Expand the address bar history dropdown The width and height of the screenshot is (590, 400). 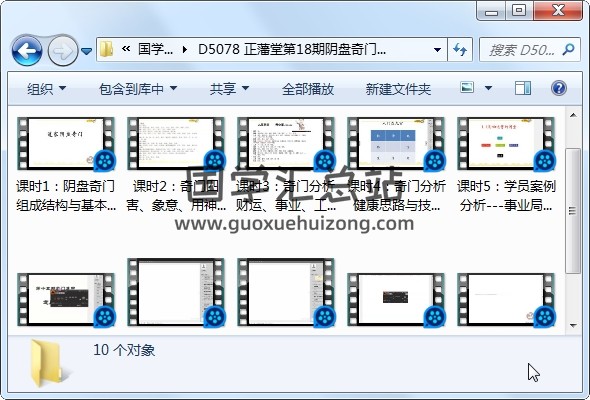(437, 50)
